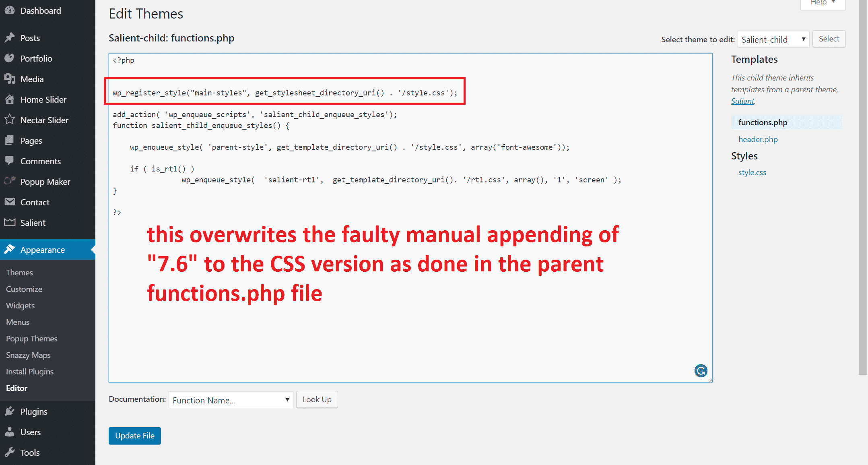Open the Plugins menu

coord(47,411)
